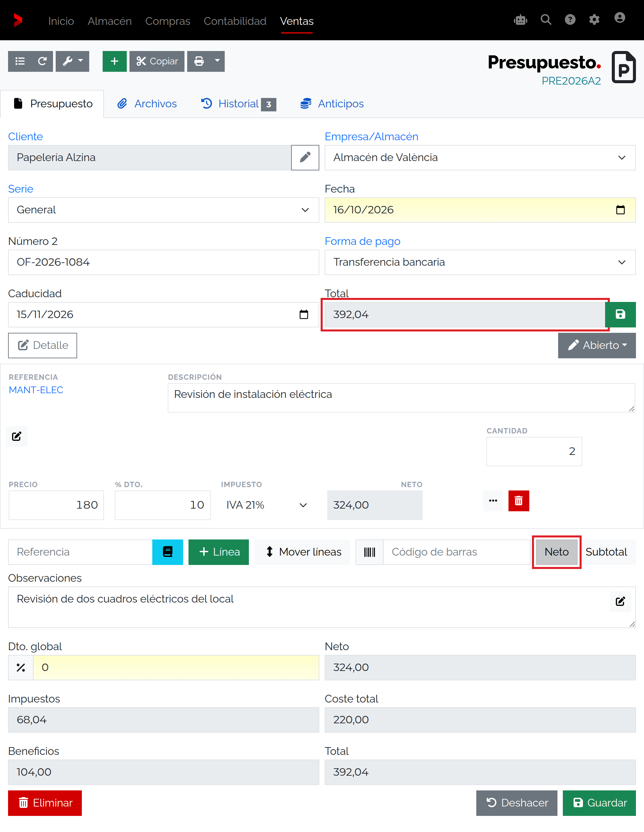This screenshot has height=832, width=644.
Task: Switch to the Archivos tab
Action: [147, 104]
